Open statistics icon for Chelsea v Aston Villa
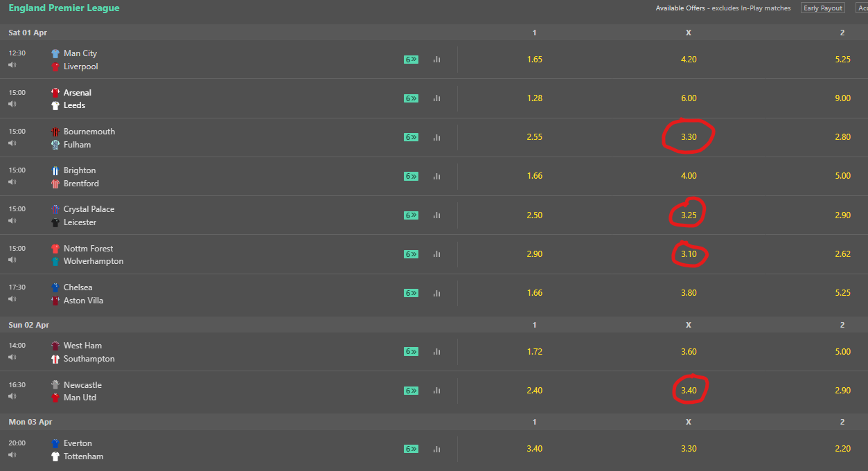The height and width of the screenshot is (471, 868). [436, 293]
